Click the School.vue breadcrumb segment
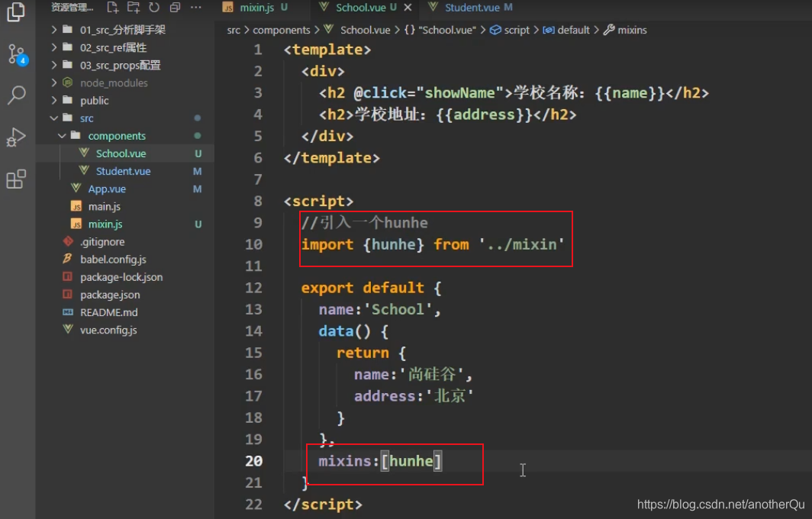This screenshot has width=812, height=519. (357, 30)
